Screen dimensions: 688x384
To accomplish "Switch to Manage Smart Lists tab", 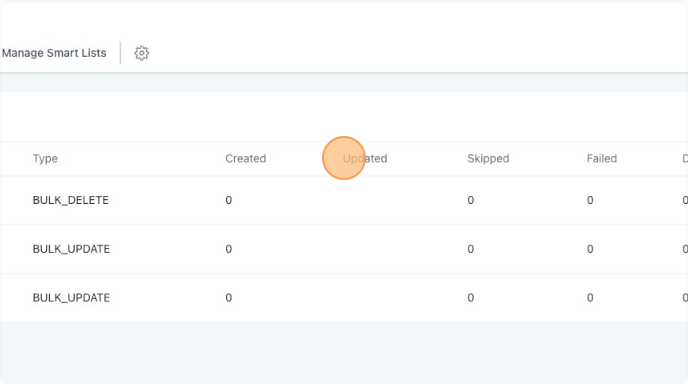I will click(x=54, y=53).
